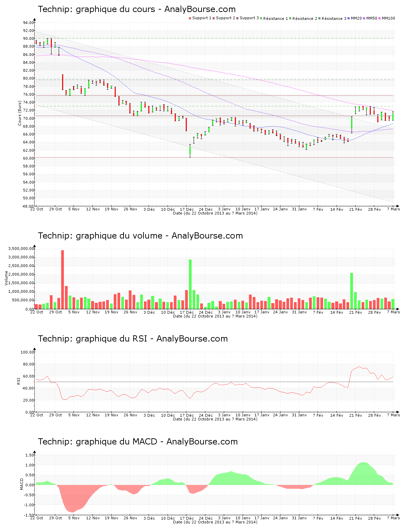Click the 60.00 value on price axis
412x532 pixels.
coord(28,158)
